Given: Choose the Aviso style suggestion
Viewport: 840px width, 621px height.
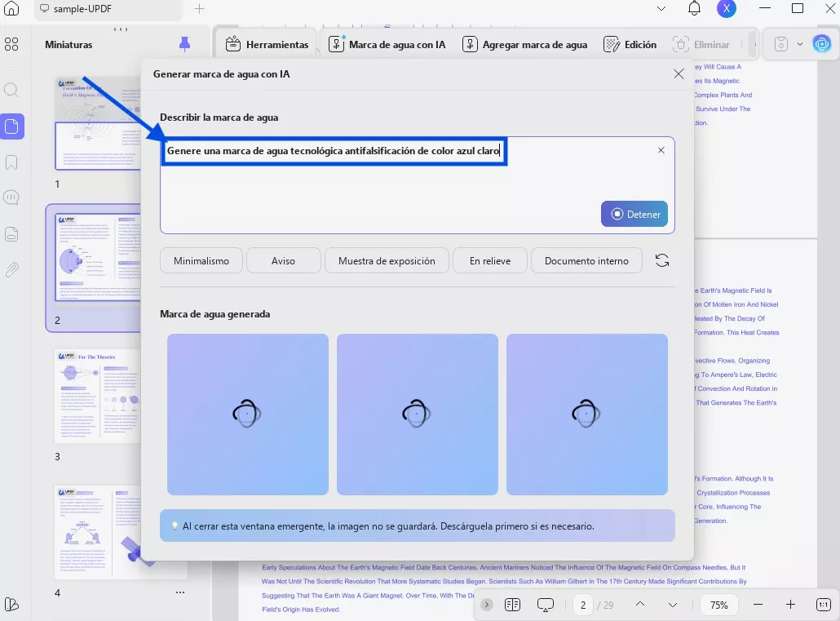Looking at the screenshot, I should (x=283, y=260).
